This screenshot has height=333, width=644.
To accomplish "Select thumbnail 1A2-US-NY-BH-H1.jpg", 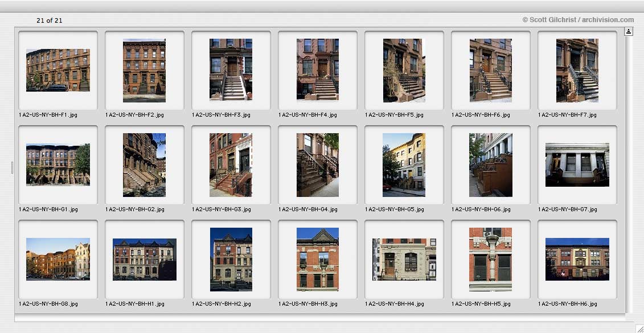I will coord(145,259).
